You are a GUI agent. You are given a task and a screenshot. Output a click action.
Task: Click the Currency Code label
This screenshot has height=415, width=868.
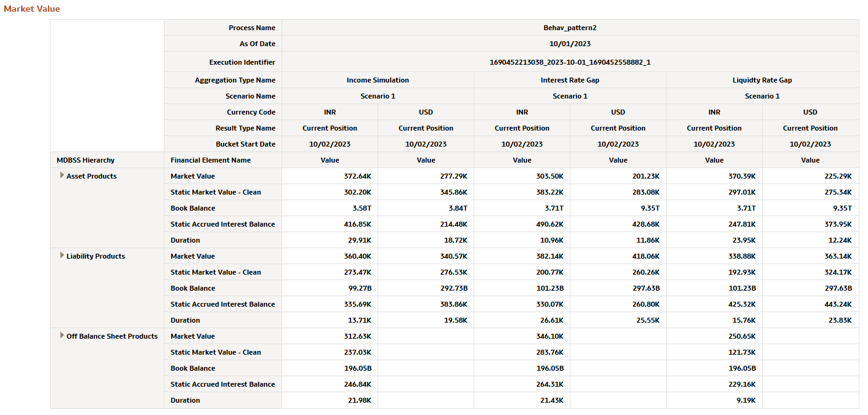pos(251,112)
